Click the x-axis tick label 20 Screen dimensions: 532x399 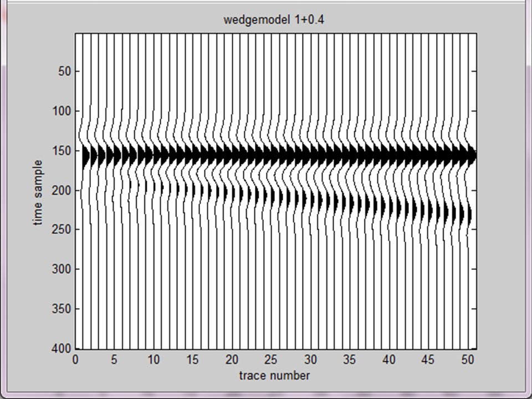pyautogui.click(x=232, y=360)
